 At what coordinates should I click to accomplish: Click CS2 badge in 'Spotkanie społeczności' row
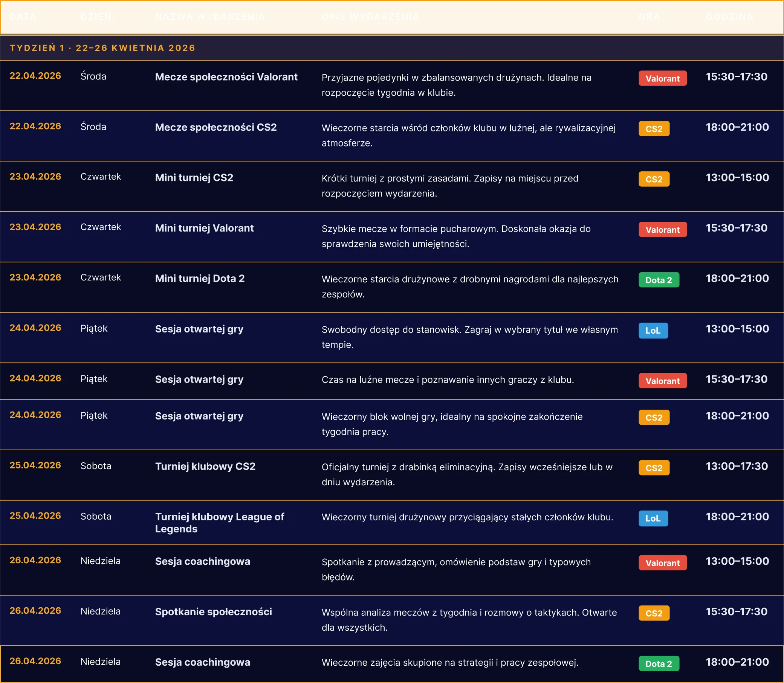[x=654, y=613]
